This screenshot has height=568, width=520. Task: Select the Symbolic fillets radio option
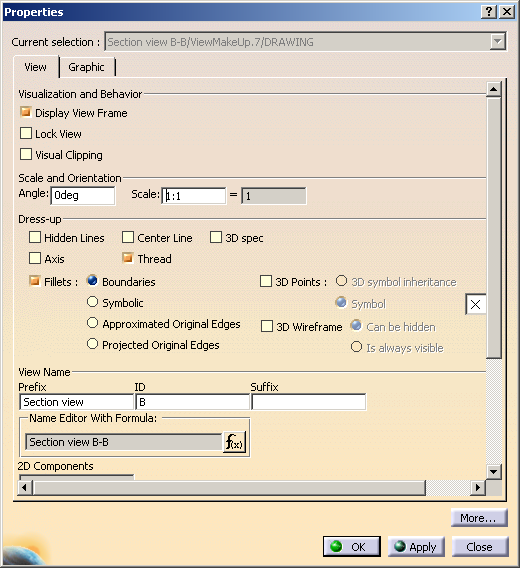pyautogui.click(x=92, y=302)
